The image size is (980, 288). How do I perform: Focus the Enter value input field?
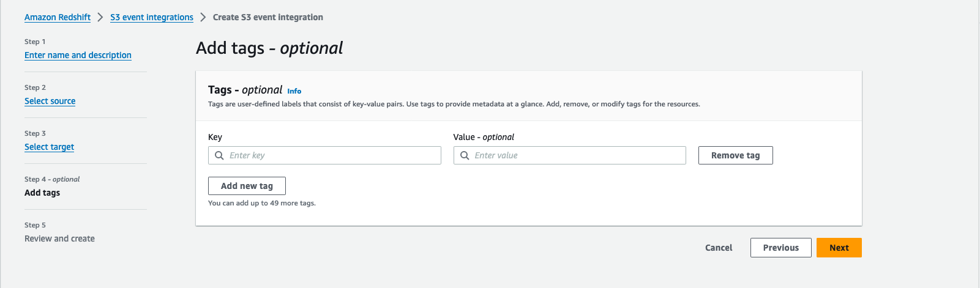pyautogui.click(x=575, y=155)
